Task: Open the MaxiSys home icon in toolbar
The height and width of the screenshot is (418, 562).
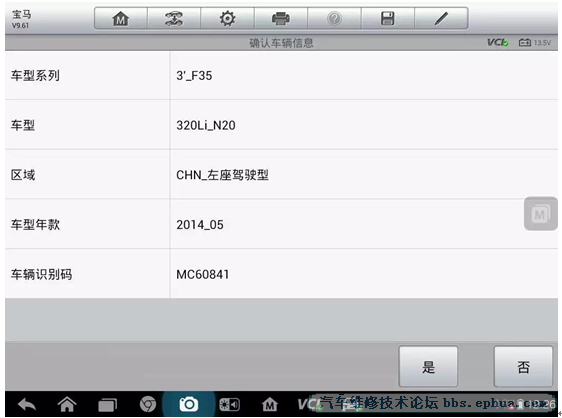Action: pos(121,18)
